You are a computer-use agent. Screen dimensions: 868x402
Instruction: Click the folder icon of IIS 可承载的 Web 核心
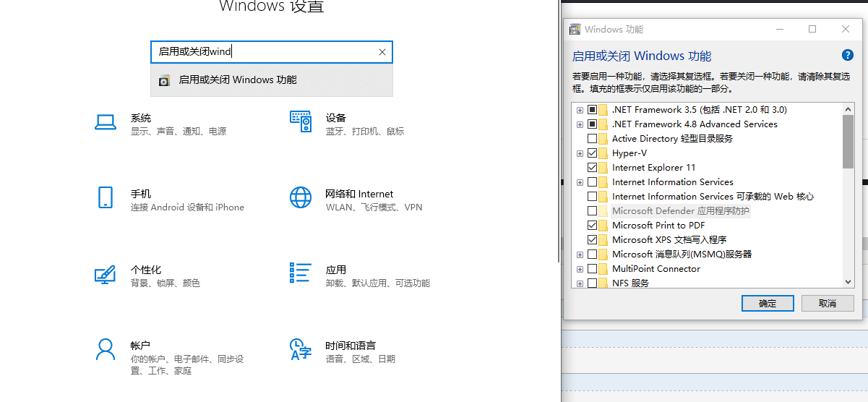click(x=603, y=197)
